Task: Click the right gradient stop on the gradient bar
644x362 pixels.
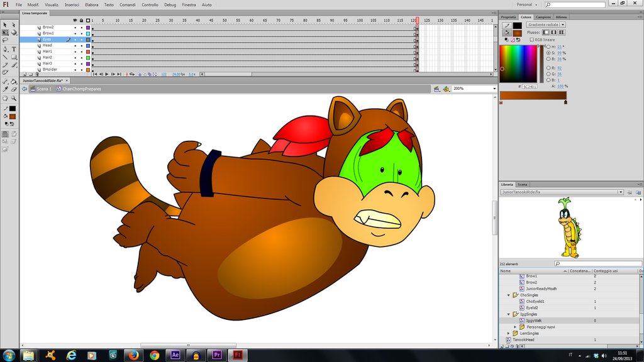Action: (565, 102)
